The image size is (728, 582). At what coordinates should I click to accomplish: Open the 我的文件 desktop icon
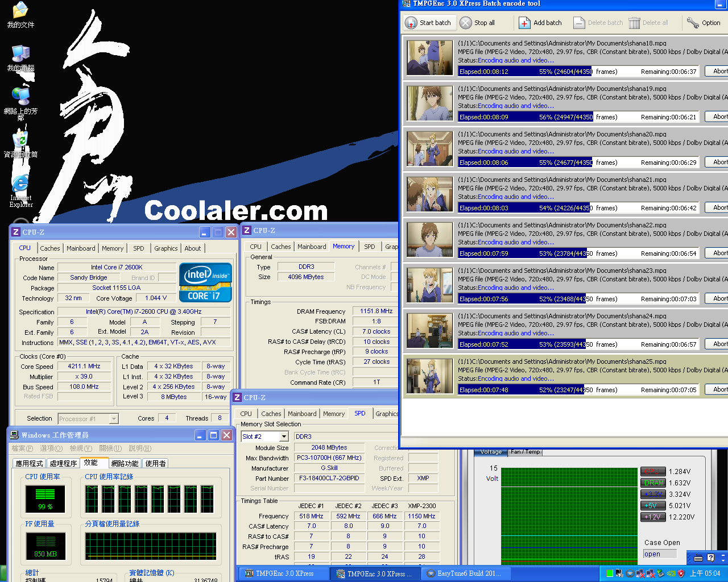click(x=20, y=15)
